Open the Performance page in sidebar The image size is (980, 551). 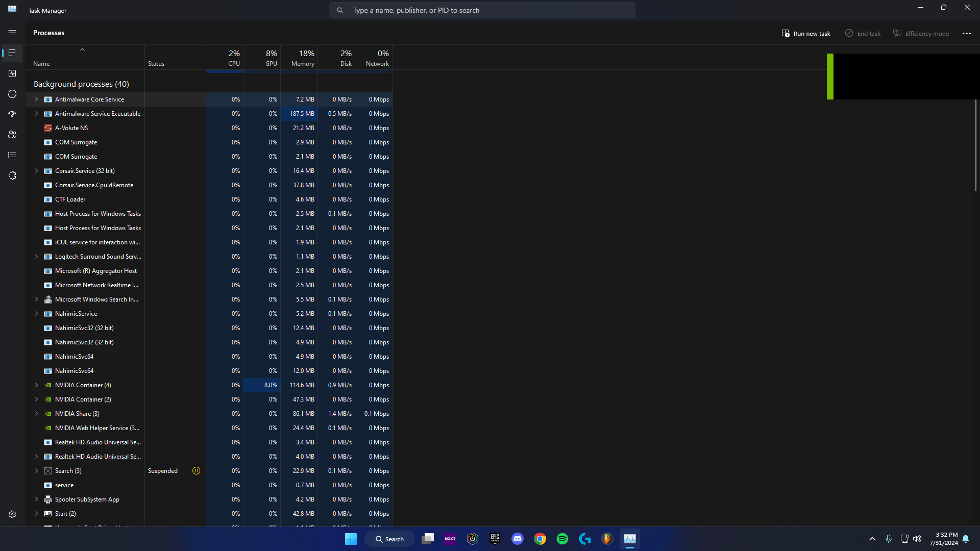coord(12,73)
